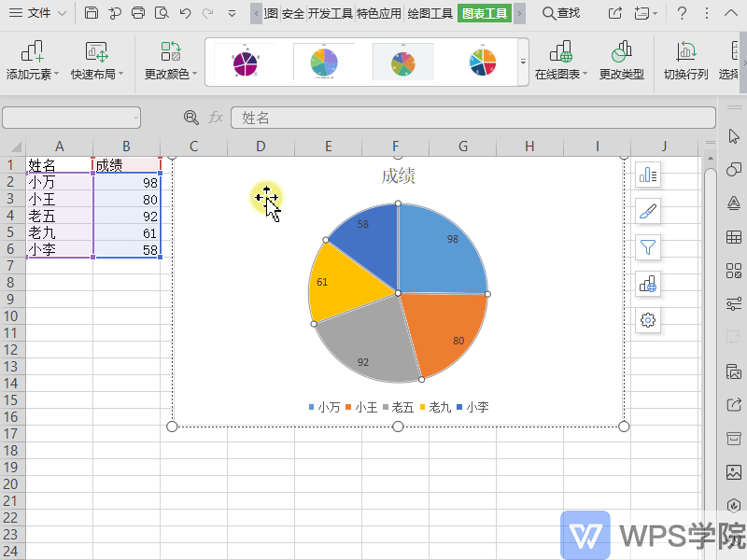The image size is (747, 560).
Task: Click the Save icon in the toolbar
Action: tap(91, 13)
